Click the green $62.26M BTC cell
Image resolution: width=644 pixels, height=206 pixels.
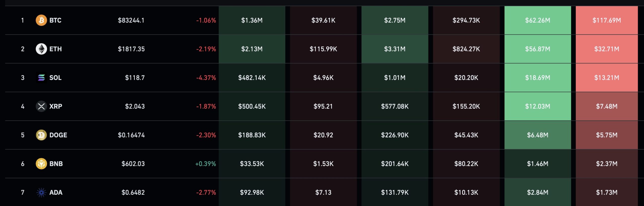click(538, 20)
